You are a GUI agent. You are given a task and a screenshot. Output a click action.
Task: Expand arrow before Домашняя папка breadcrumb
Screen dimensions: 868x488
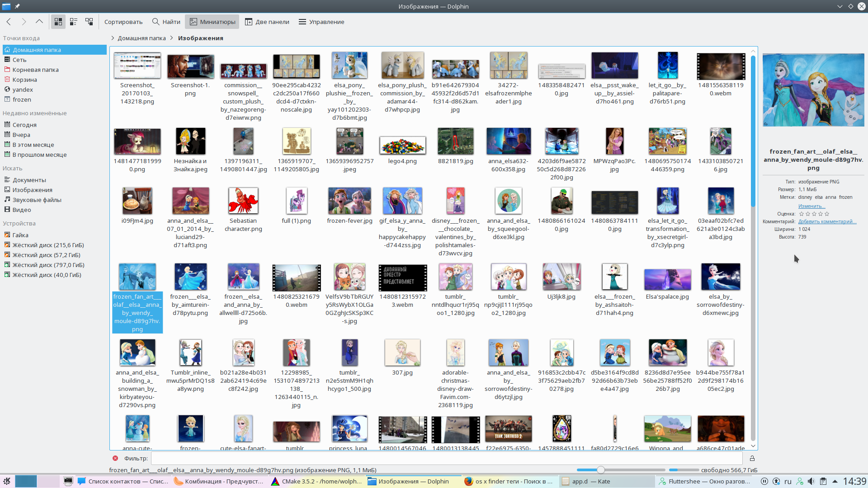pyautogui.click(x=112, y=38)
